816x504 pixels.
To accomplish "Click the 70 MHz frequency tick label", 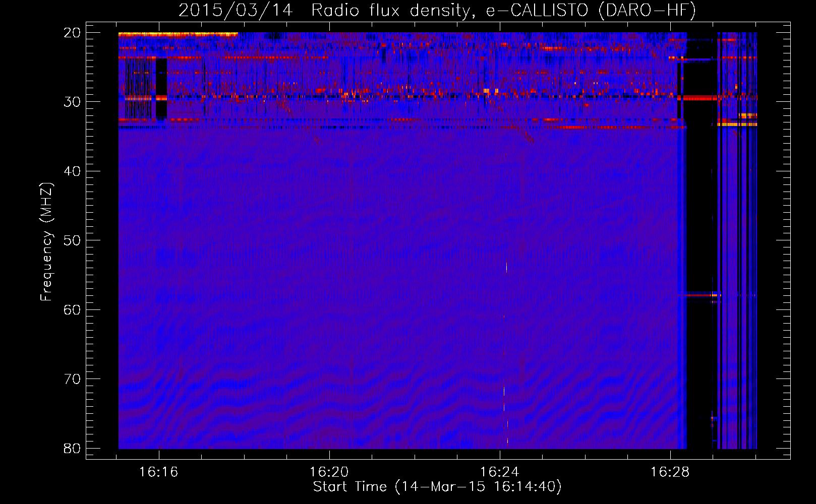I will point(72,379).
